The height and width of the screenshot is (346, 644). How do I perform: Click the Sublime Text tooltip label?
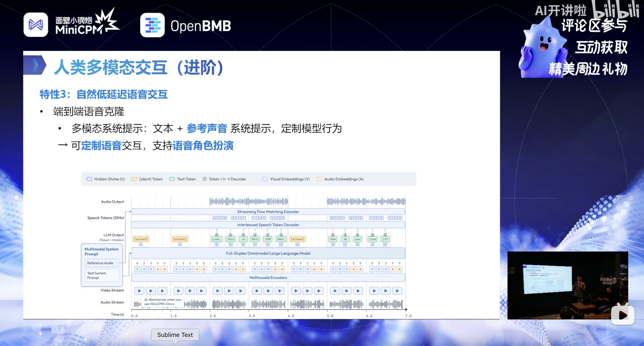(175, 335)
